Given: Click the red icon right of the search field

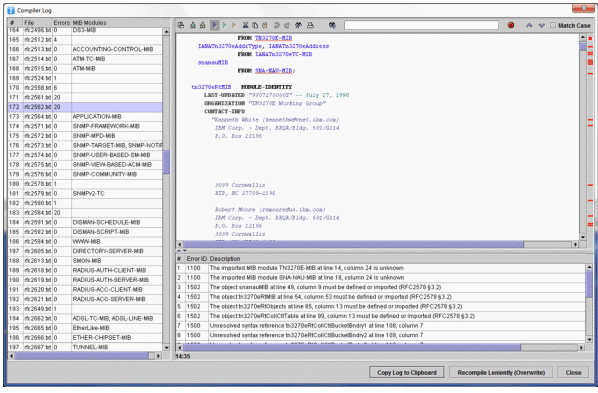Looking at the screenshot, I should coord(511,25).
